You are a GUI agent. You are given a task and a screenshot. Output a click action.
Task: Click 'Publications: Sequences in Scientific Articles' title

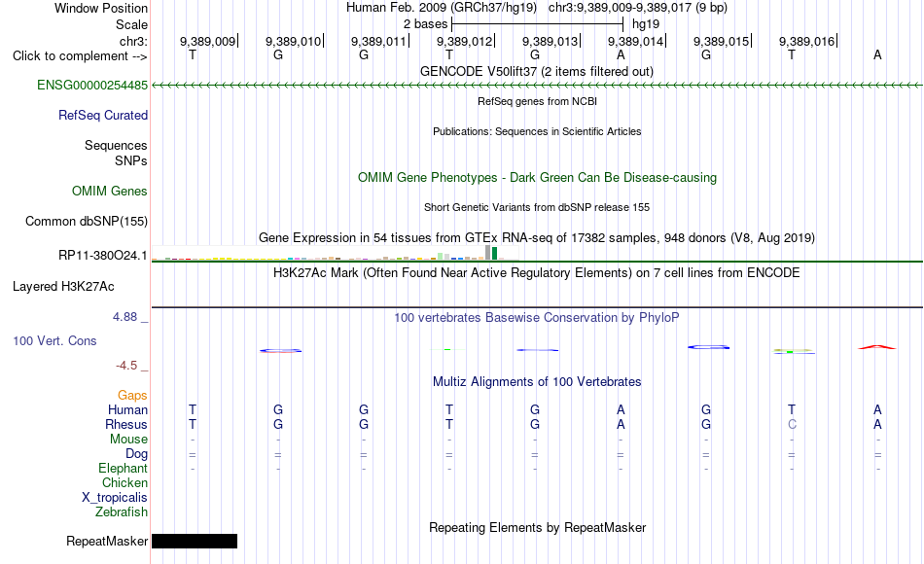[x=537, y=131]
